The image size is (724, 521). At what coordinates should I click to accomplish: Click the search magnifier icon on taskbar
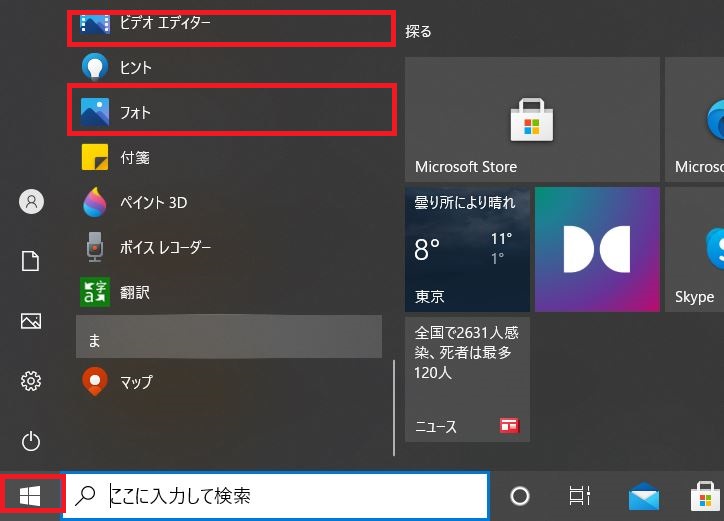(85, 496)
